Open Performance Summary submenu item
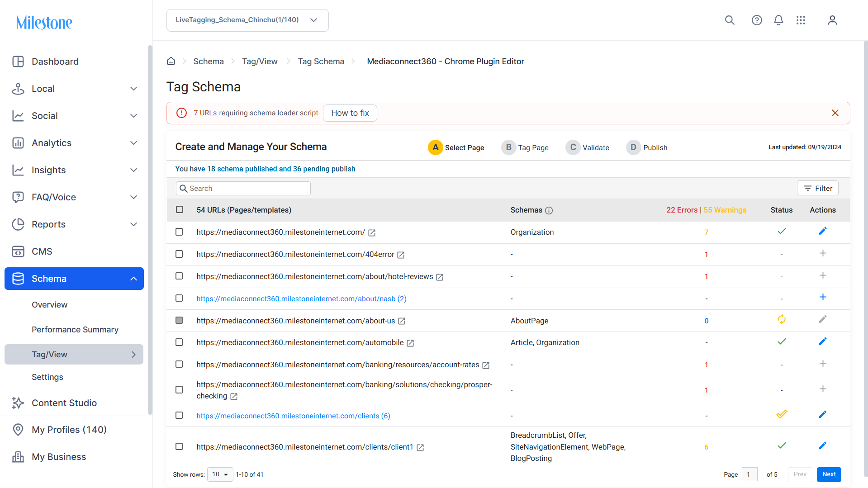 (x=75, y=330)
